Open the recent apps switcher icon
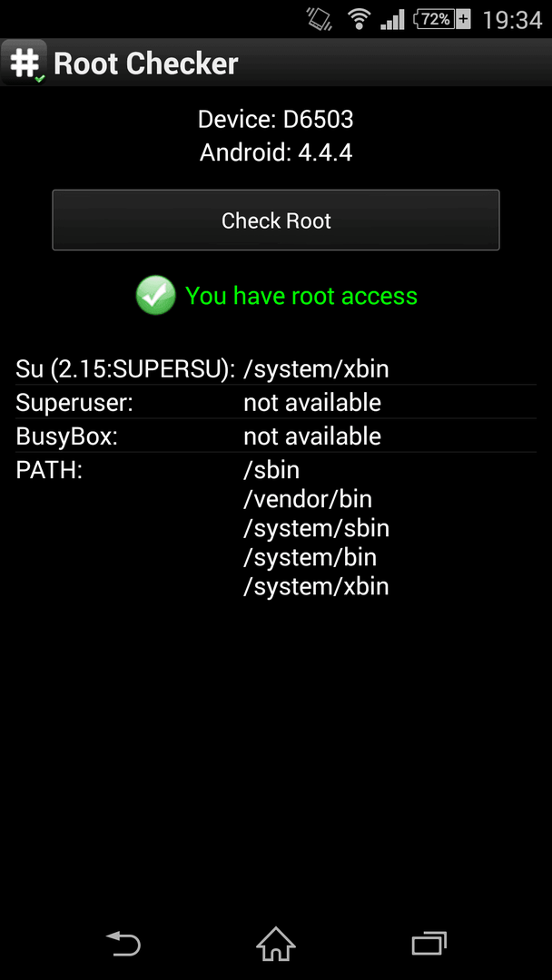This screenshot has width=552, height=980. pos(429,944)
